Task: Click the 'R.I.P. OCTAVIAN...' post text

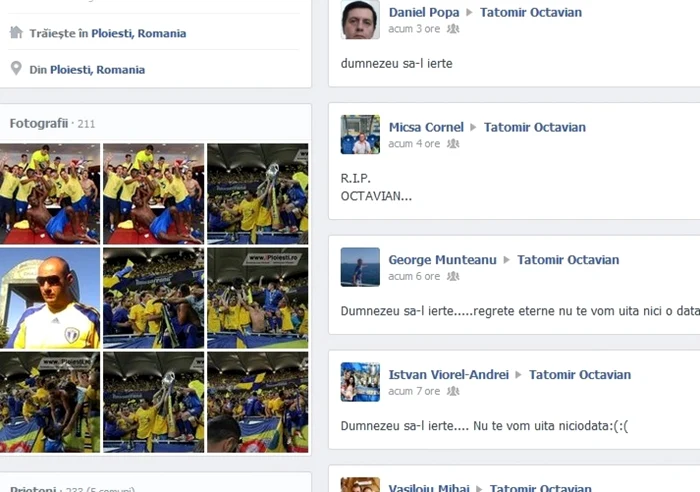Action: point(376,188)
